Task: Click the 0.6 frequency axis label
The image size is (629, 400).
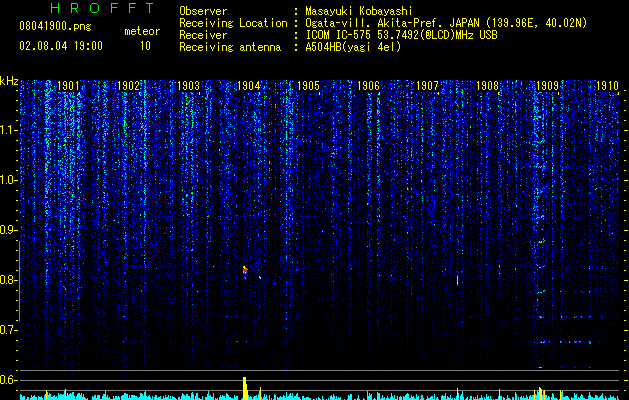Action: (8, 380)
